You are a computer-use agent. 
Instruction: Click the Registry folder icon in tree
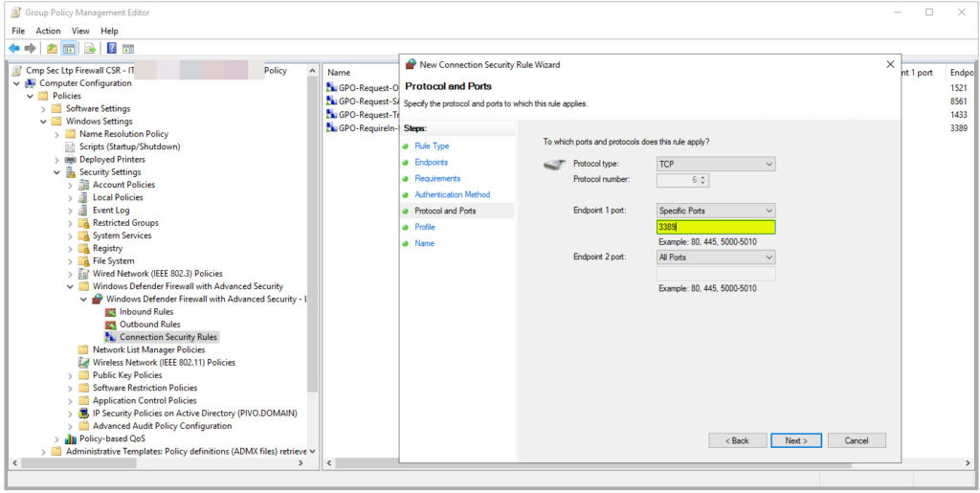[84, 248]
